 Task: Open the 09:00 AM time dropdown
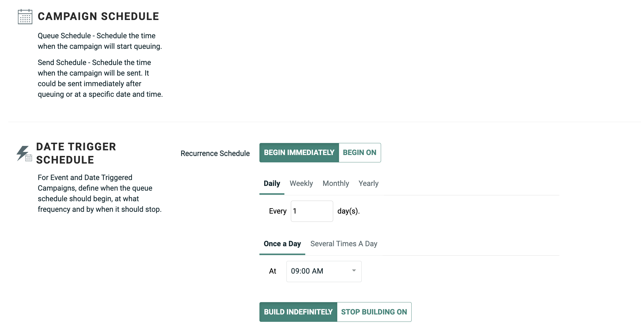[x=324, y=271]
